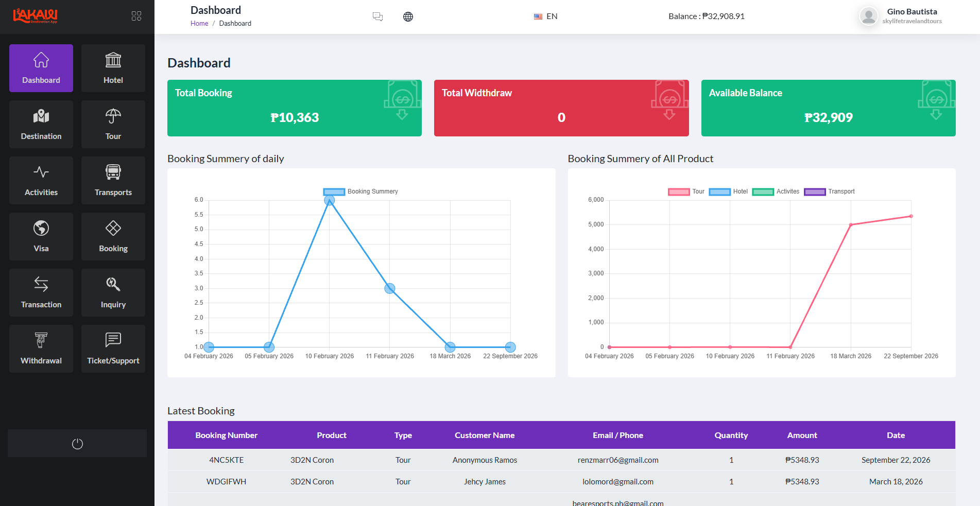Click the Booking Number column header
This screenshot has width=980, height=506.
[x=227, y=435]
